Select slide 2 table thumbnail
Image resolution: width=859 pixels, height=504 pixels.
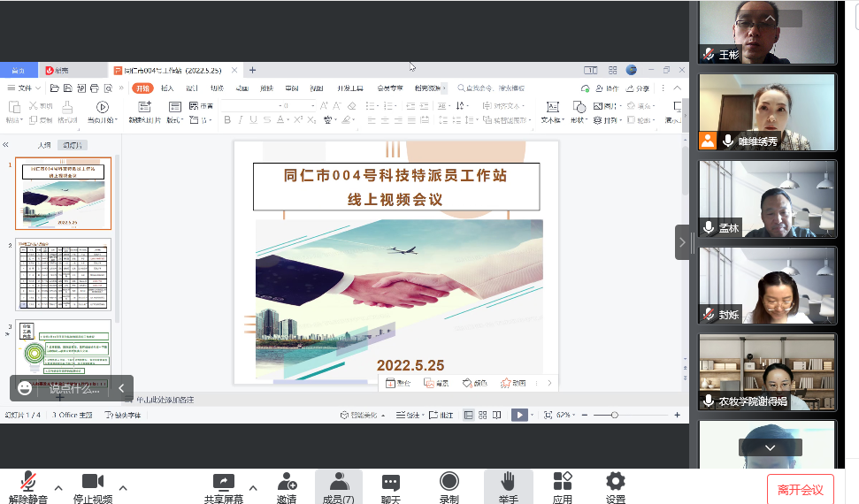[63, 274]
